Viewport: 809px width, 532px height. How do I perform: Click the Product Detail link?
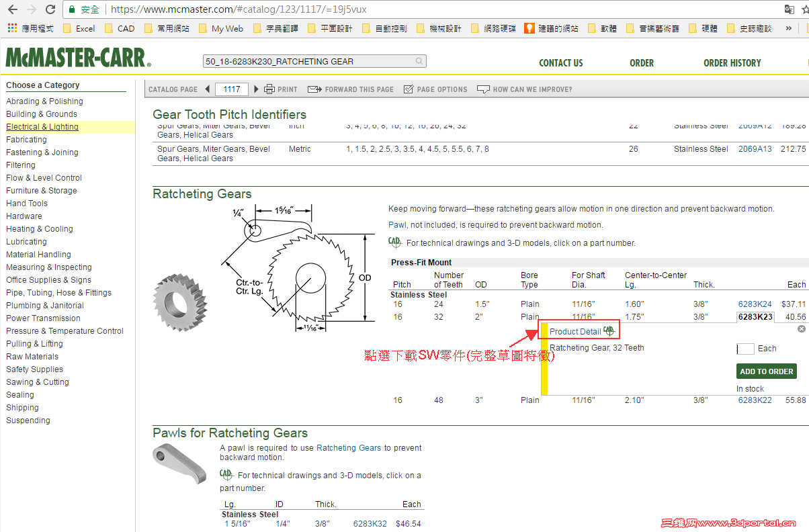(575, 332)
